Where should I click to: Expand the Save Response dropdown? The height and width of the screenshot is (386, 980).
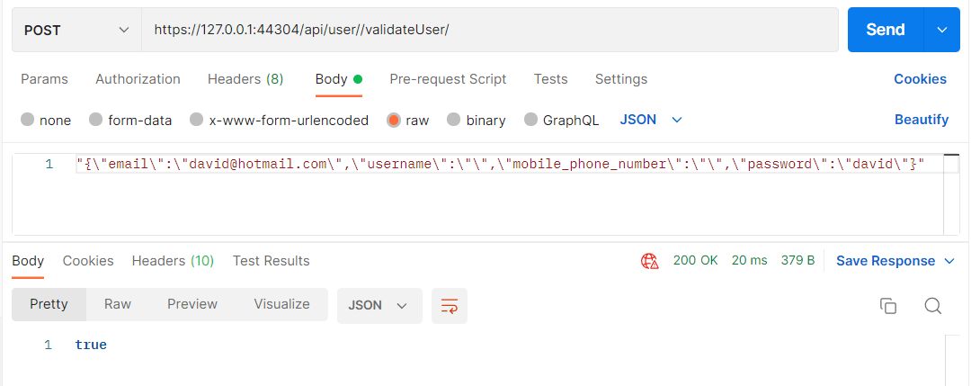(x=895, y=261)
